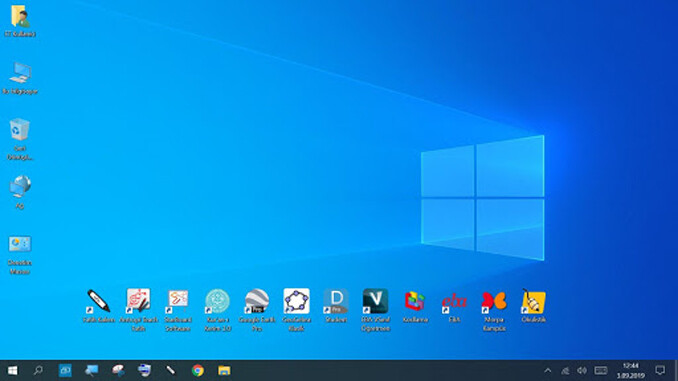The height and width of the screenshot is (381, 678).
Task: Open the clock and date flyout
Action: 631,371
